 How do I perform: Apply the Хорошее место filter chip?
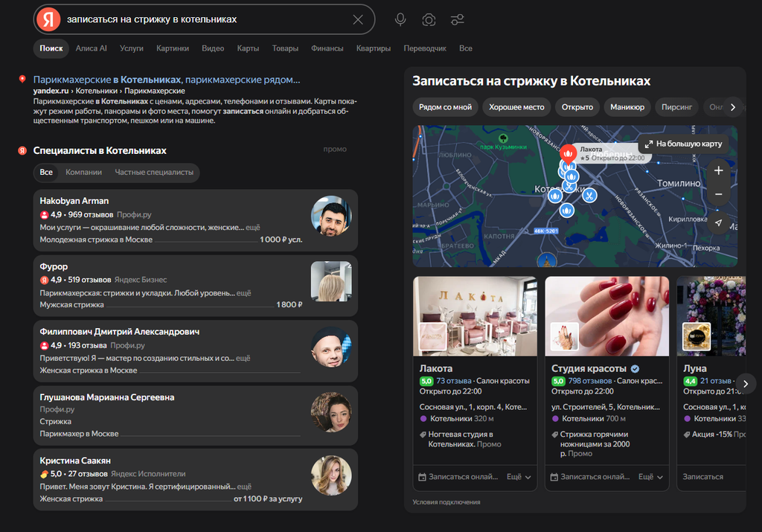[516, 107]
